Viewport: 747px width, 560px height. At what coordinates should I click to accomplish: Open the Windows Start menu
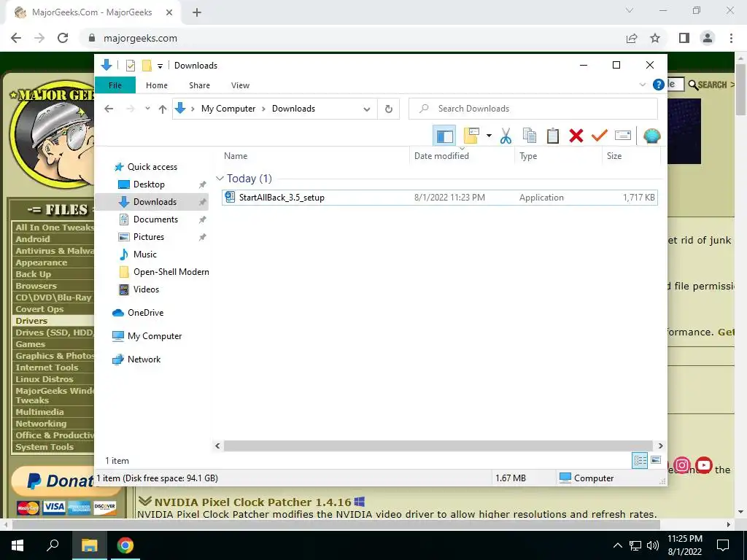pos(18,545)
